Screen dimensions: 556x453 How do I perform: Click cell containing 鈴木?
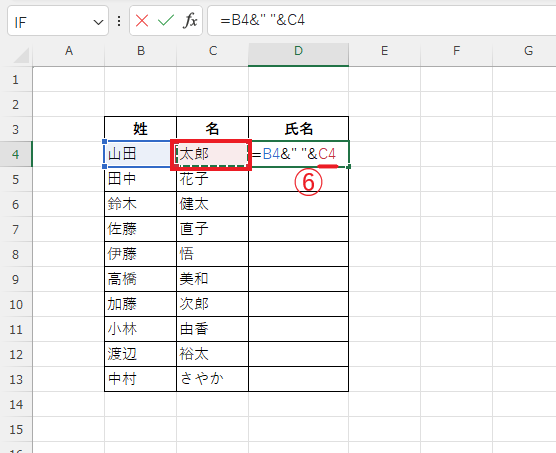click(141, 204)
